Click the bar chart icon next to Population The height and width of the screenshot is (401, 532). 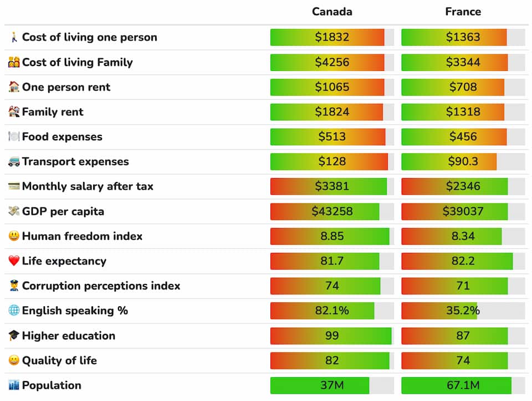pos(14,385)
